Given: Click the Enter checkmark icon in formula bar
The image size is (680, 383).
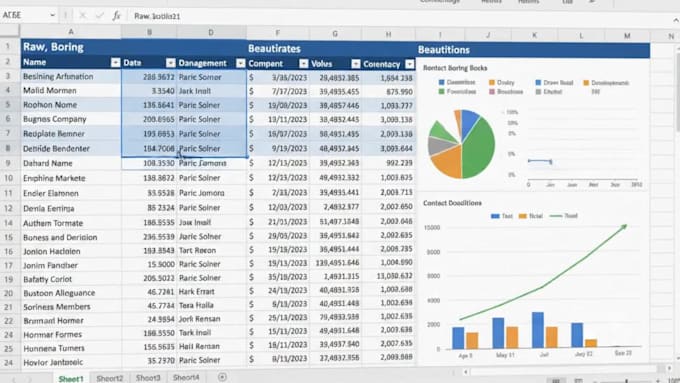Looking at the screenshot, I should tap(99, 16).
